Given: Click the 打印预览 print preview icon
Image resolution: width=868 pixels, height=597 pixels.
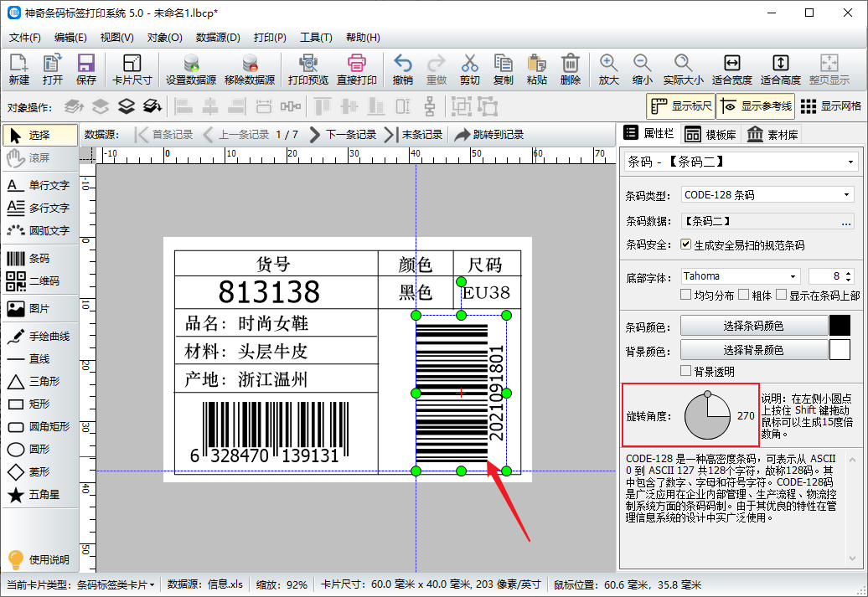Looking at the screenshot, I should [x=307, y=64].
